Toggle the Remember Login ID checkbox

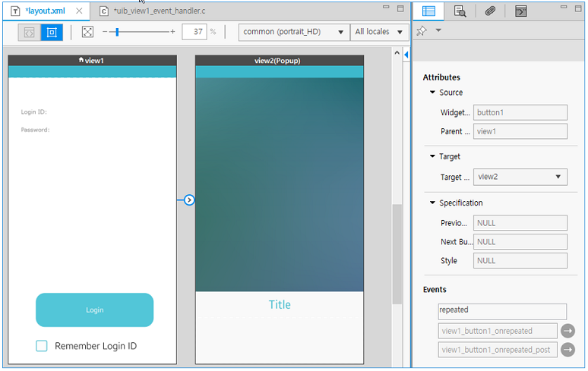click(x=42, y=346)
